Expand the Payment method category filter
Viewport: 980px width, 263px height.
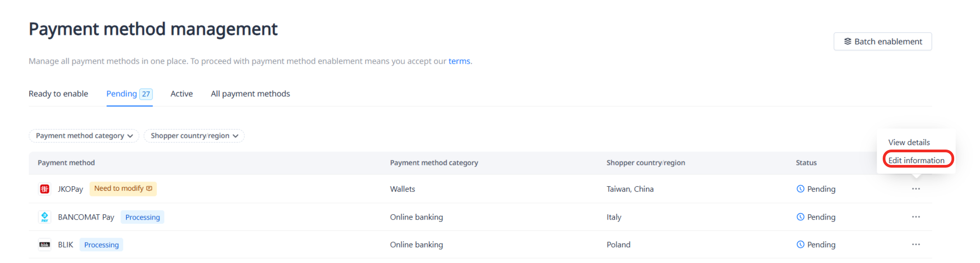[x=84, y=136]
